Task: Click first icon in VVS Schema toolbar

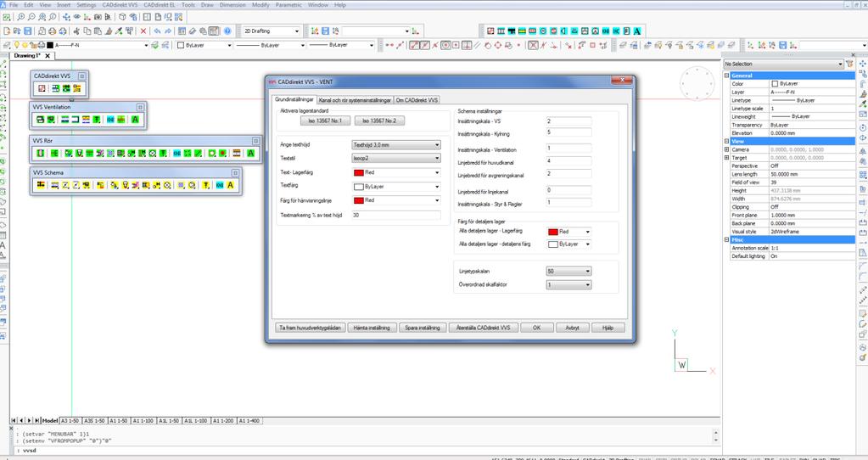Action: coord(40,185)
